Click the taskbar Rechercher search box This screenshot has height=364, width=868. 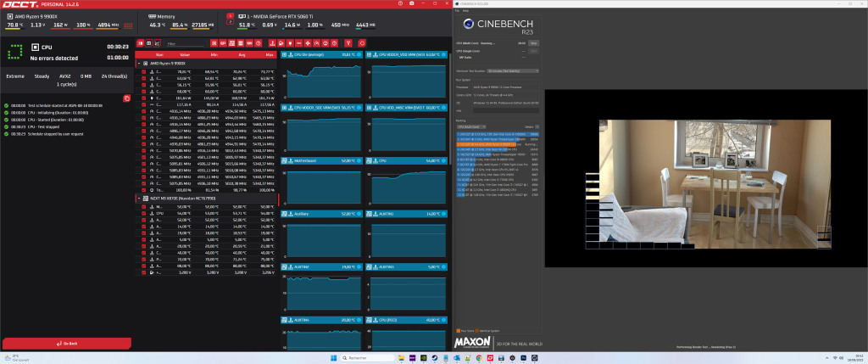368,358
